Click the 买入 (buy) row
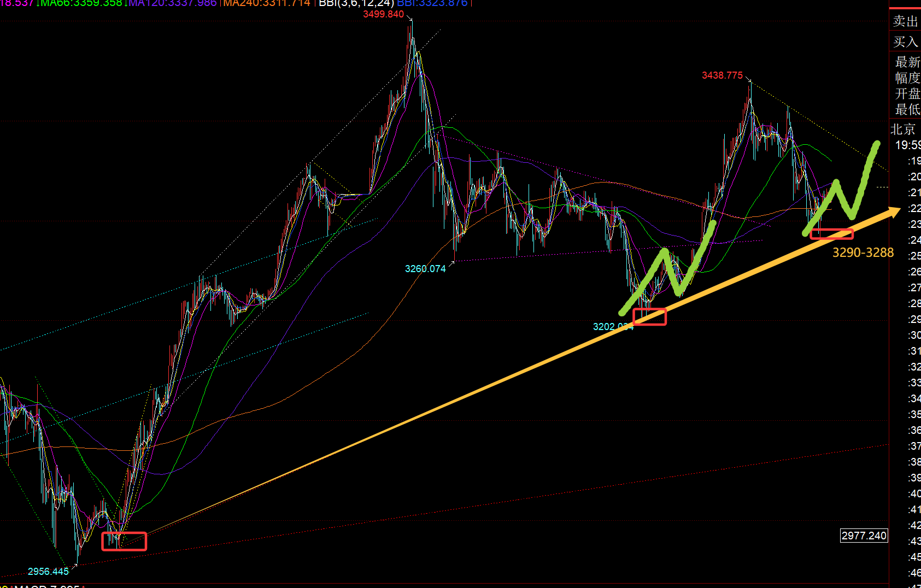This screenshot has width=921, height=588. [905, 42]
